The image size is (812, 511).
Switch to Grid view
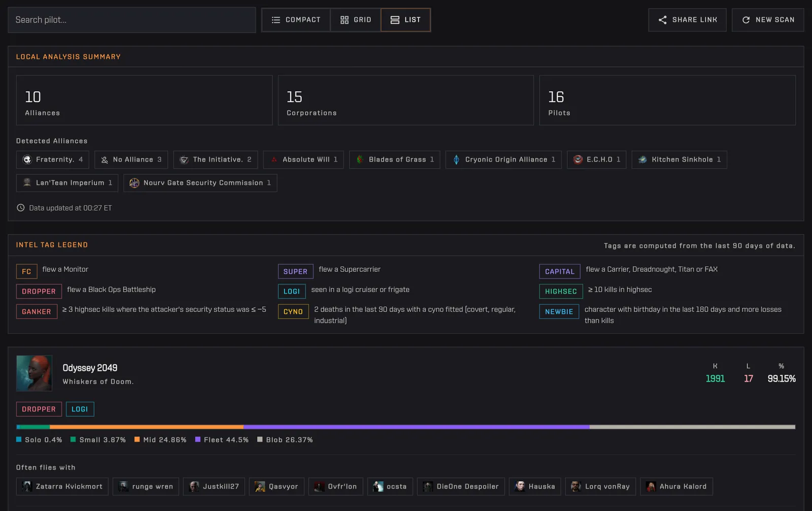[x=356, y=20]
